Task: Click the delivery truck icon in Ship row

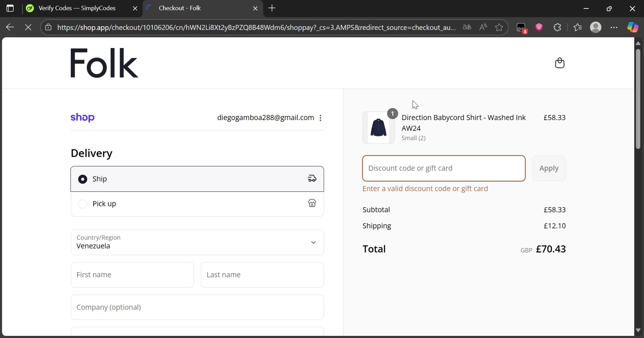Action: pos(312,178)
